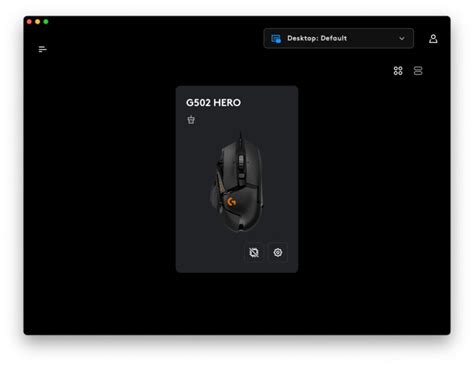This screenshot has height=366, width=474.
Task: Click the trash icon under G502 HERO
Action: coord(191,120)
